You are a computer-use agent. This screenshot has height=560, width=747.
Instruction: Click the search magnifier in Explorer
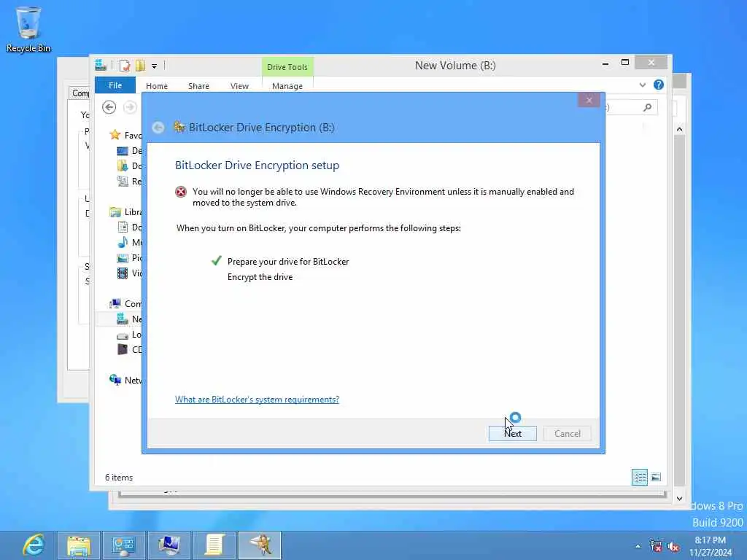[x=647, y=108]
